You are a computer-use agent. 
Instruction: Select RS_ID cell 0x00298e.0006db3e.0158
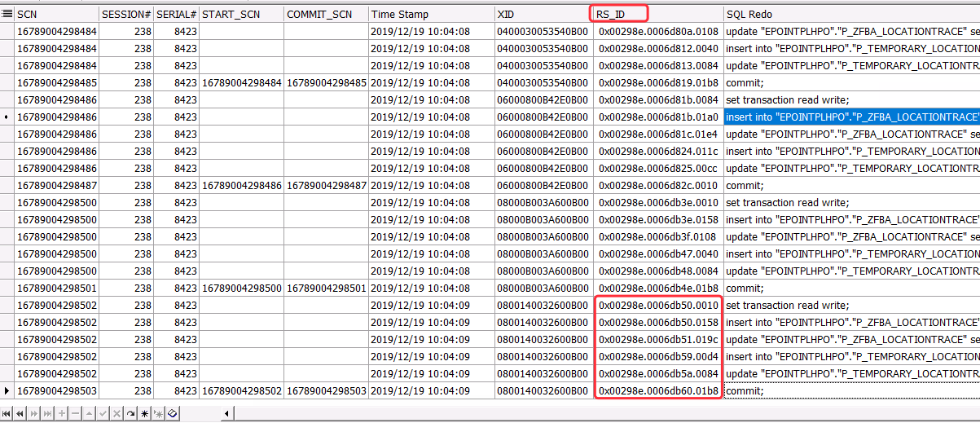[x=658, y=219]
